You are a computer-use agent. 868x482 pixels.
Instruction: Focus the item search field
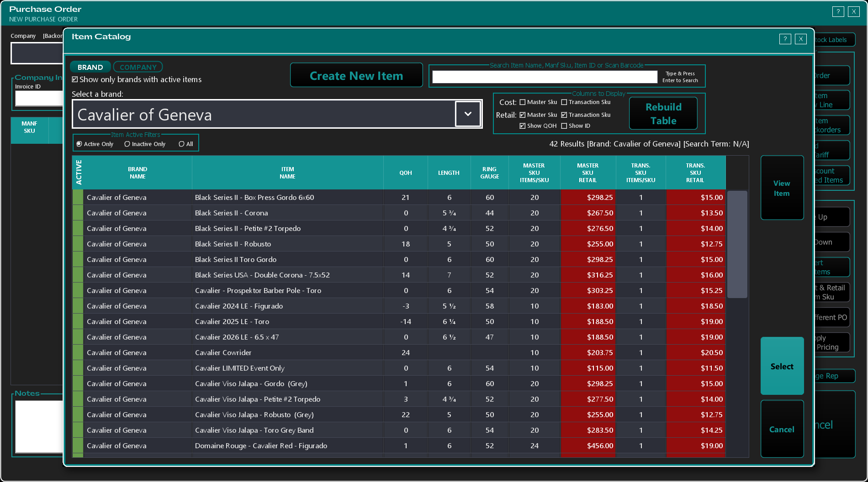coord(545,77)
